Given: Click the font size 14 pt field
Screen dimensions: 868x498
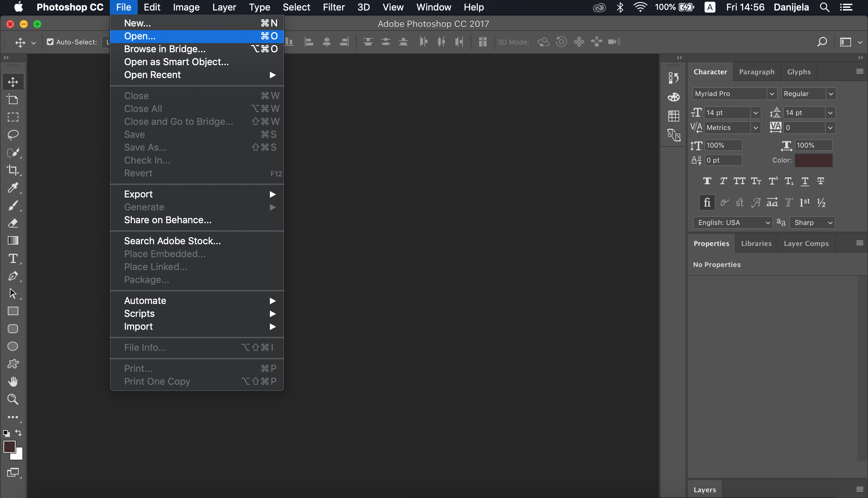Looking at the screenshot, I should pyautogui.click(x=727, y=113).
